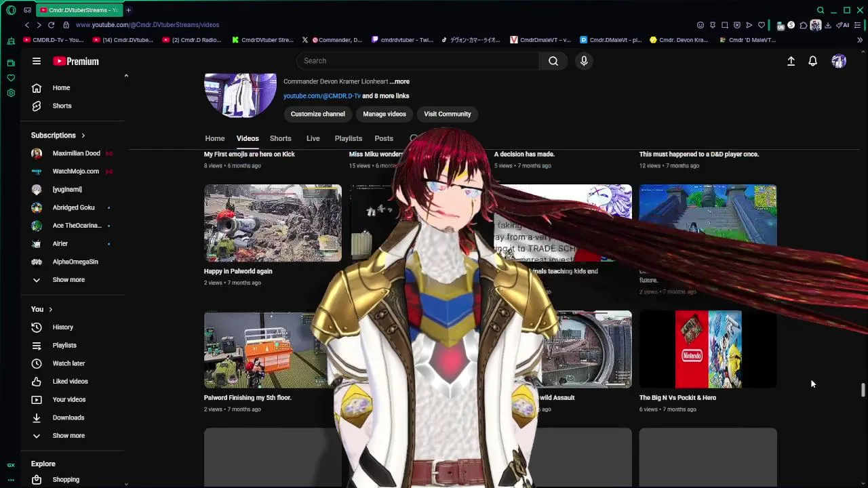The height and width of the screenshot is (488, 868).
Task: Open the YouTube hamburger guide menu
Action: (37, 61)
